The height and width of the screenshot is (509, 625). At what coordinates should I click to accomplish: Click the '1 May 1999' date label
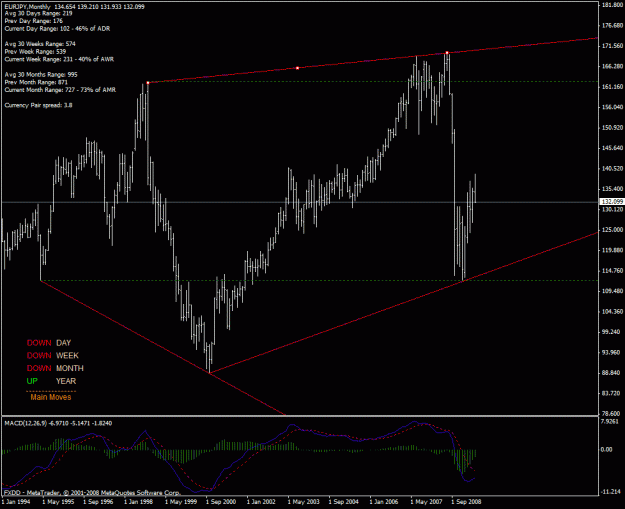(181, 502)
